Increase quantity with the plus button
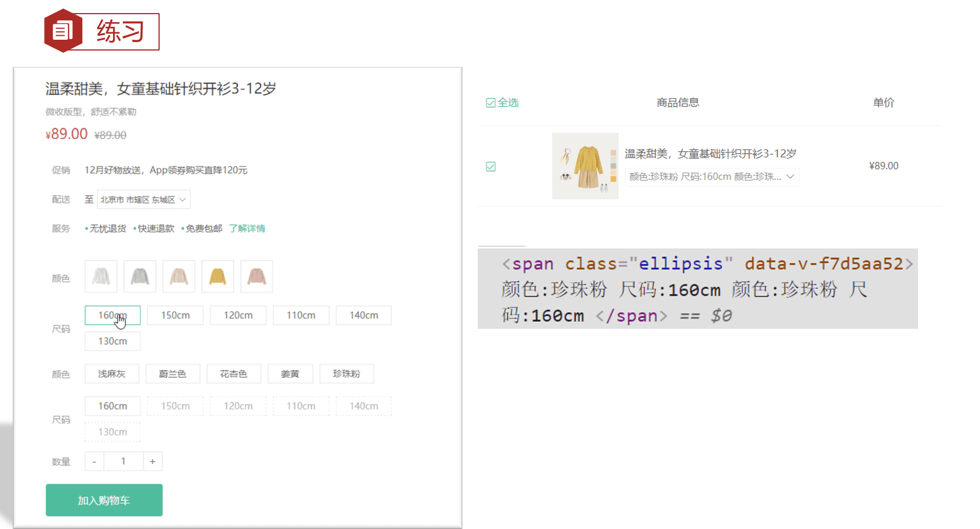This screenshot has width=980, height=529. tap(153, 461)
